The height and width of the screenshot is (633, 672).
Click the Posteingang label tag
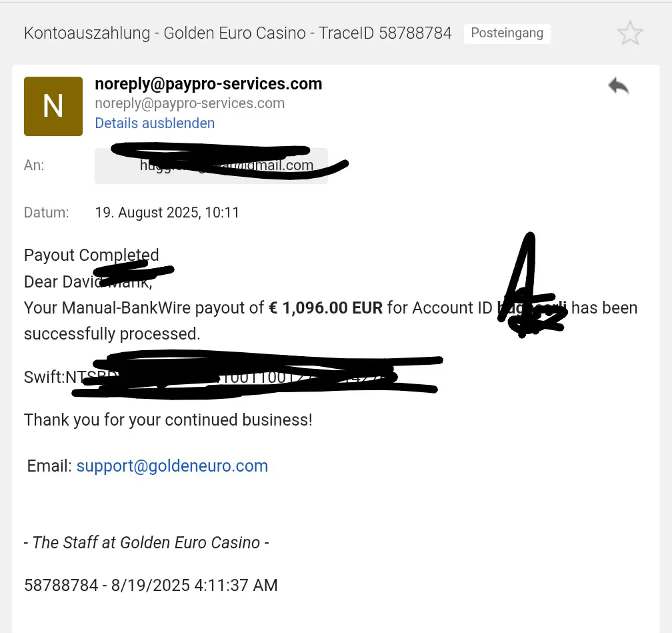(507, 33)
